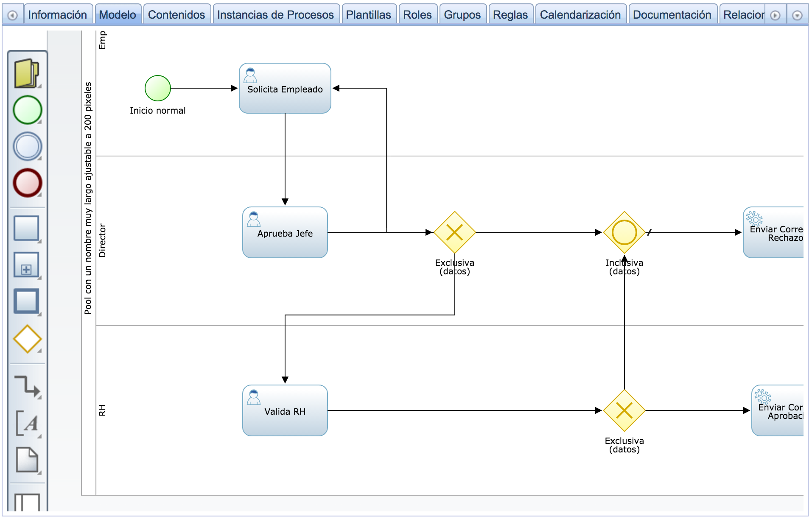Click user icon on Valida RH task
The height and width of the screenshot is (519, 812).
(254, 397)
